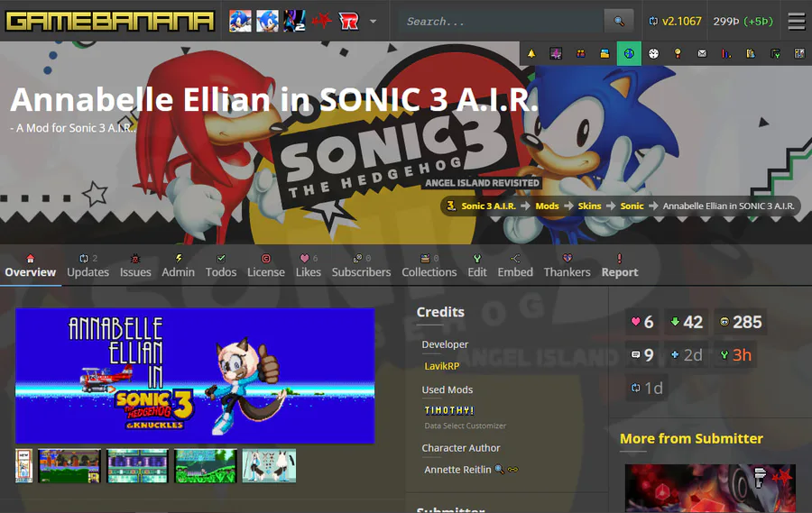Select the fourth green-zone screenshot thumbnail
Screen dimensions: 812x513
tap(206, 466)
